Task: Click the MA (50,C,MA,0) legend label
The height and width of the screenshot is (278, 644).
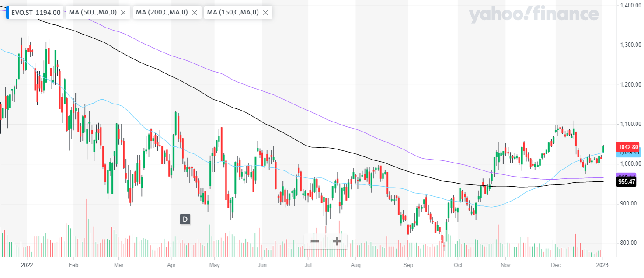Action: pos(93,13)
